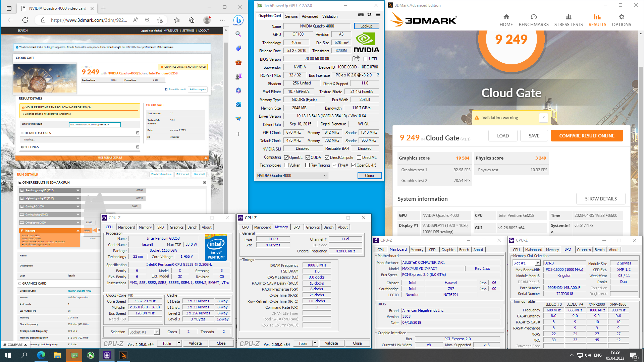
Task: Open 3DMark OPTIONS gear
Action: tap(621, 20)
